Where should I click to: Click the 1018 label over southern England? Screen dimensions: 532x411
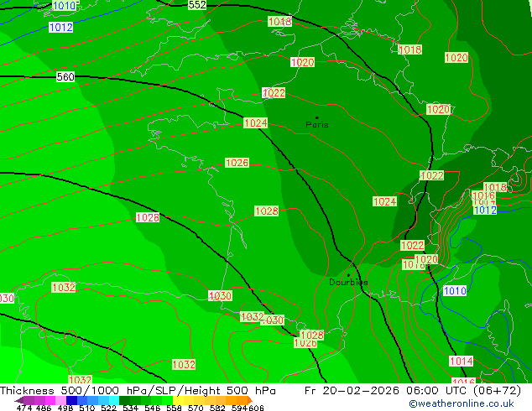279,22
